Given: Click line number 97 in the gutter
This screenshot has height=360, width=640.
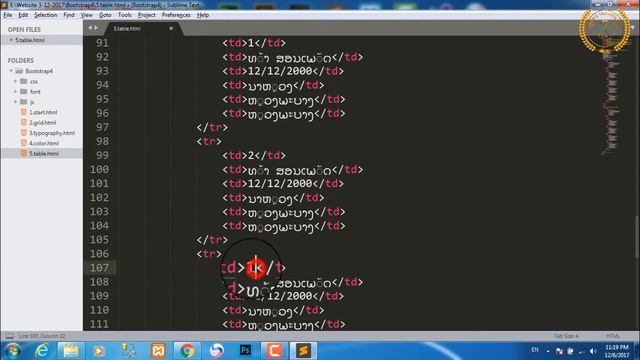Looking at the screenshot, I should (102, 127).
